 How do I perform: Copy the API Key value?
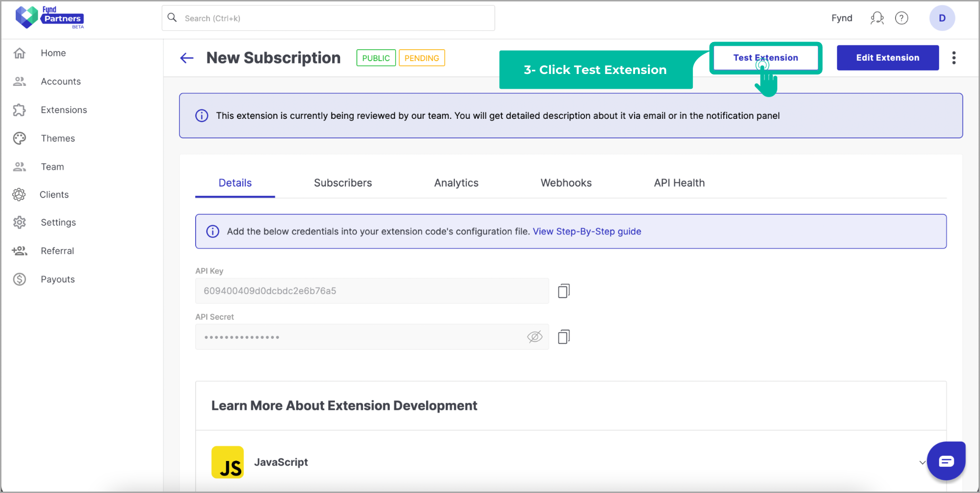pos(564,291)
